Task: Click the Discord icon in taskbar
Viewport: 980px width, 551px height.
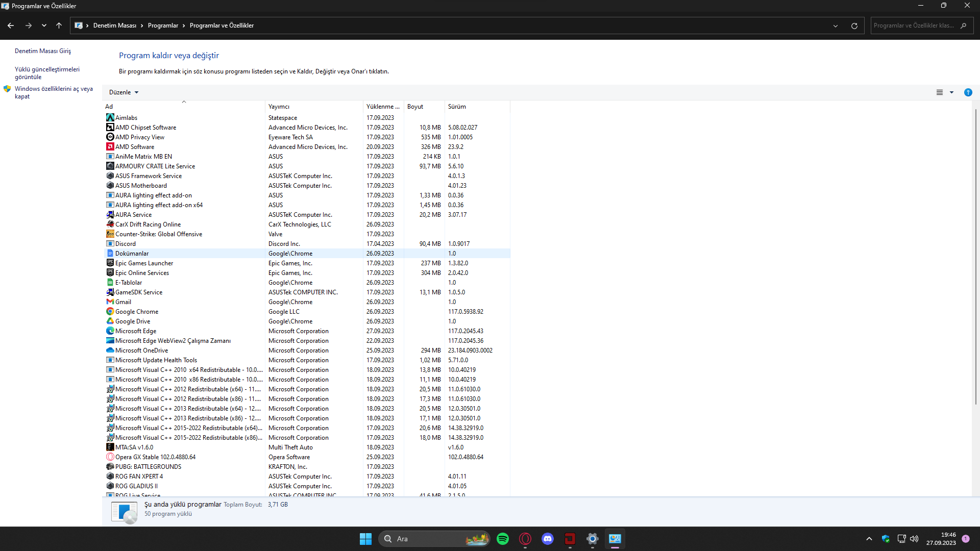Action: [x=548, y=539]
